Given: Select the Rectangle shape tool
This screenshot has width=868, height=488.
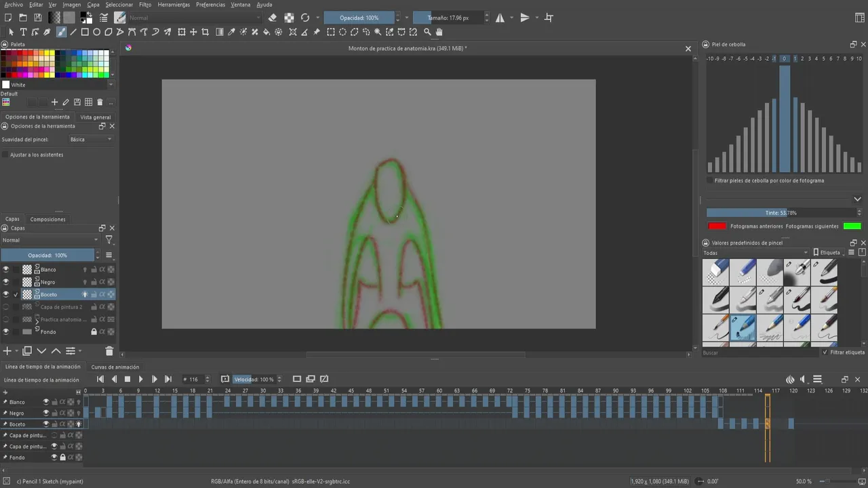Looking at the screenshot, I should 85,32.
